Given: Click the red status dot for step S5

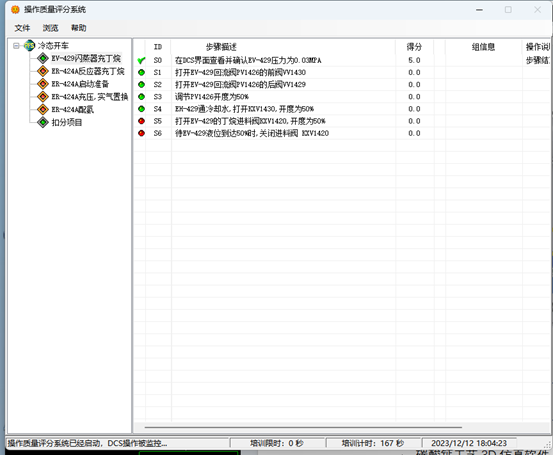Looking at the screenshot, I should click(x=141, y=121).
